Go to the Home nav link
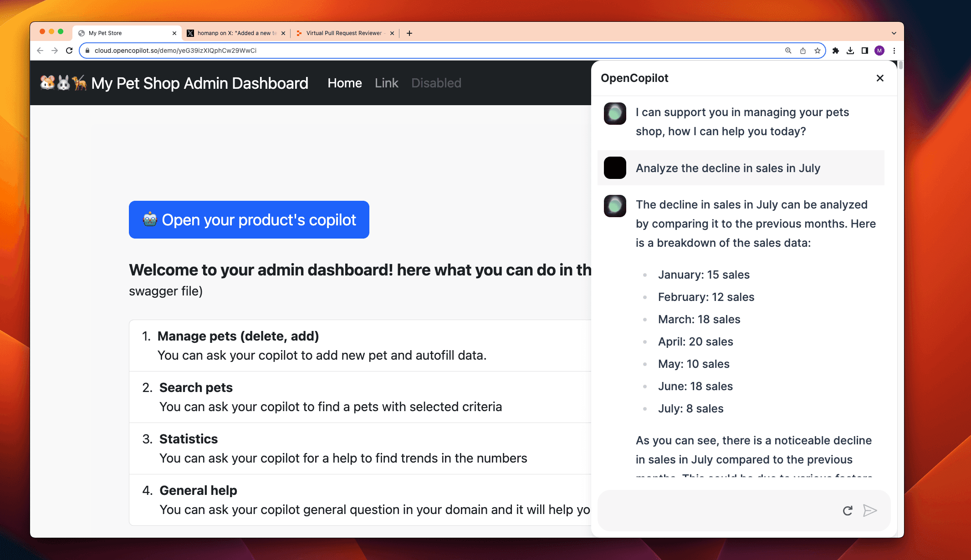 pyautogui.click(x=345, y=83)
